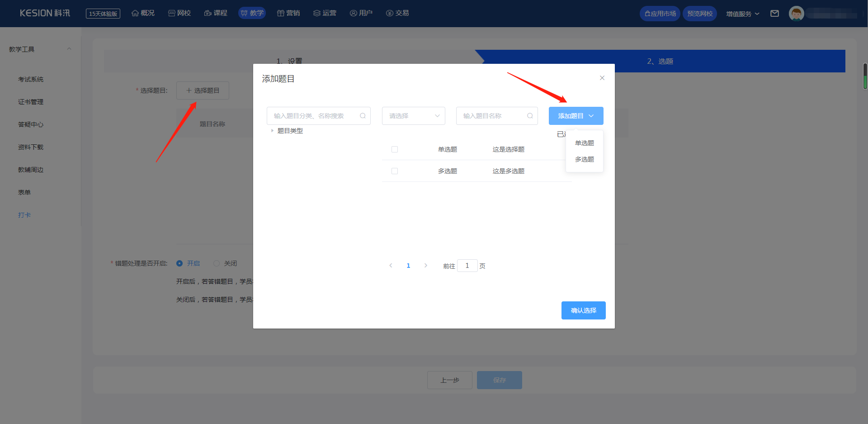Click the page vertical scrollbar thumb

tap(865, 76)
